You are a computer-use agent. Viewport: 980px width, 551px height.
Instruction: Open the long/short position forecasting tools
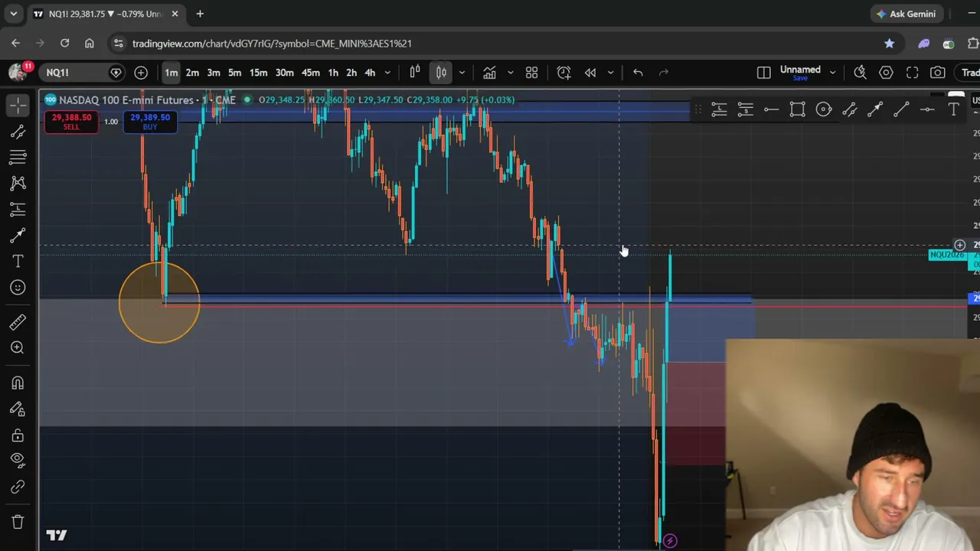tap(18, 209)
